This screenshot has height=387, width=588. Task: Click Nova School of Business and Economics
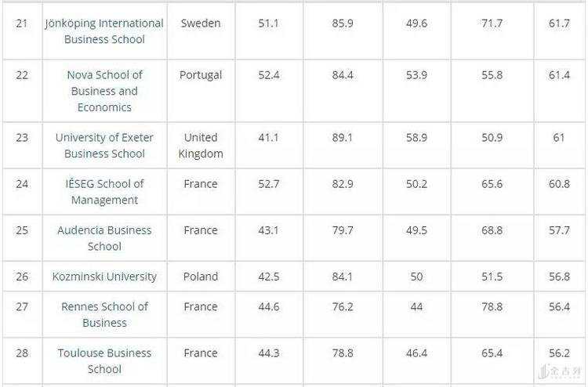(x=104, y=91)
